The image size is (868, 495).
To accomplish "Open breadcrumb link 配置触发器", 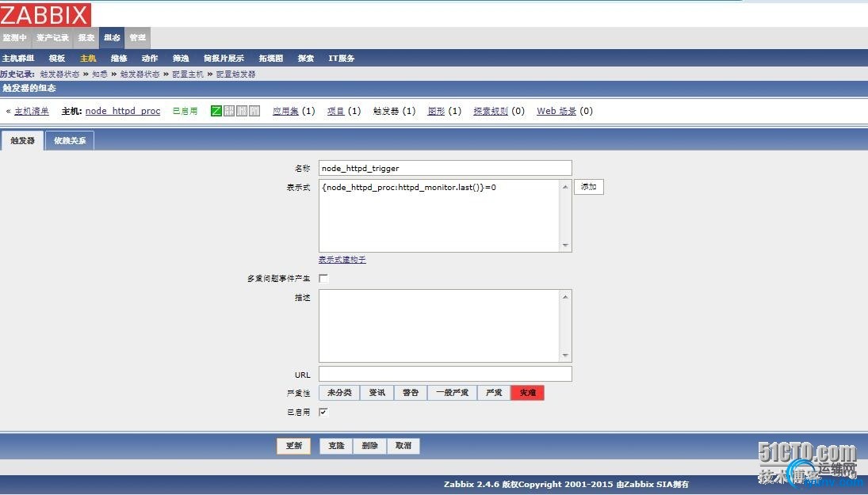I will pos(235,74).
